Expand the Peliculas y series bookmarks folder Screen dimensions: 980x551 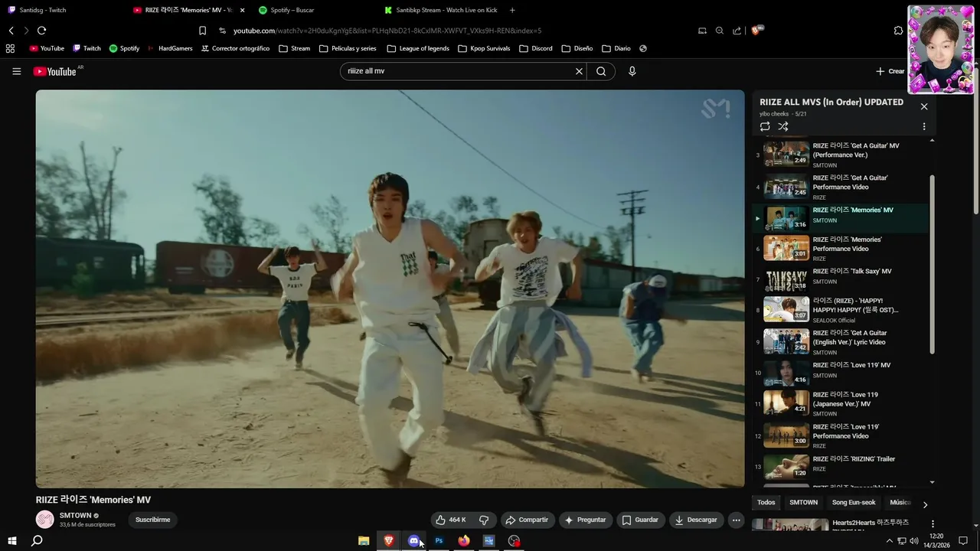click(x=348, y=48)
